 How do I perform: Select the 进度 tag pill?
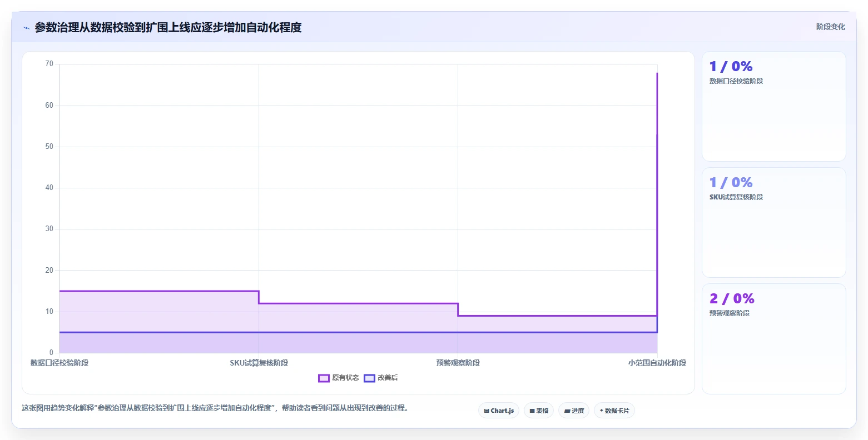[x=574, y=411]
